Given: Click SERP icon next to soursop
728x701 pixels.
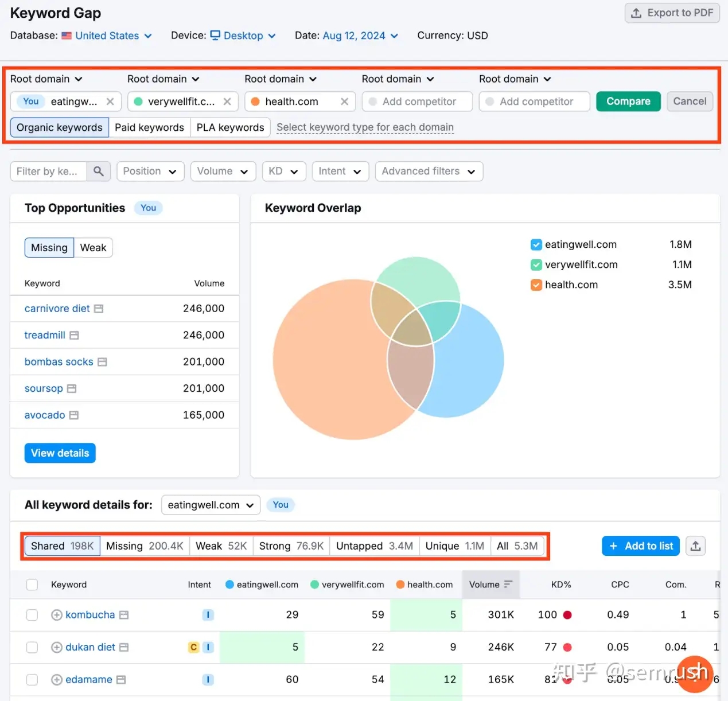Looking at the screenshot, I should [72, 389].
